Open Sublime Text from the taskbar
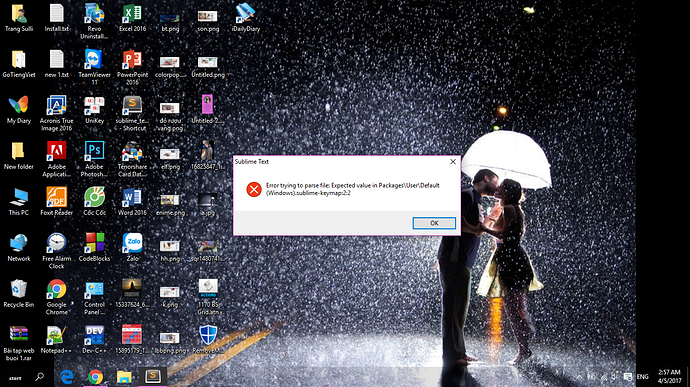The image size is (690, 387). [x=153, y=376]
